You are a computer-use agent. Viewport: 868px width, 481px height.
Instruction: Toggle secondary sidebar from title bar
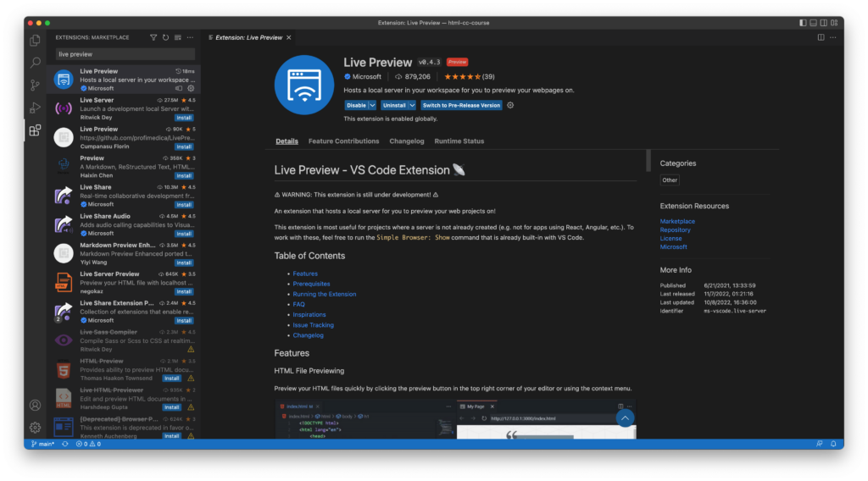coord(824,23)
